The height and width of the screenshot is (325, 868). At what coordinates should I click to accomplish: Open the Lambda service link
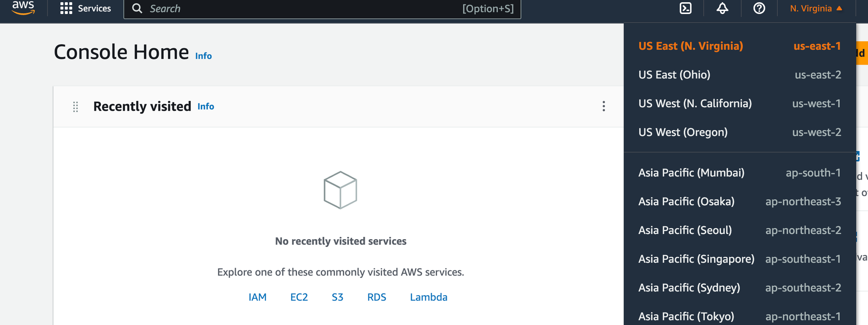pyautogui.click(x=428, y=297)
